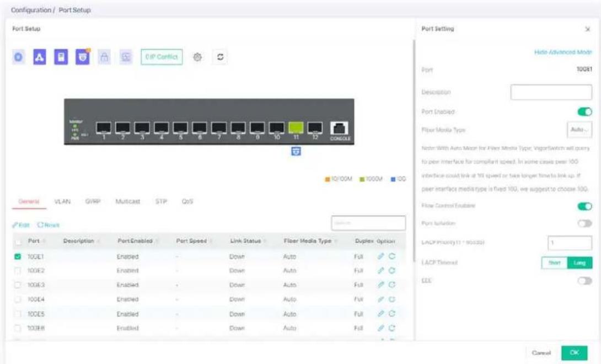
Task: Click the purple letter A icon
Action: (x=40, y=57)
